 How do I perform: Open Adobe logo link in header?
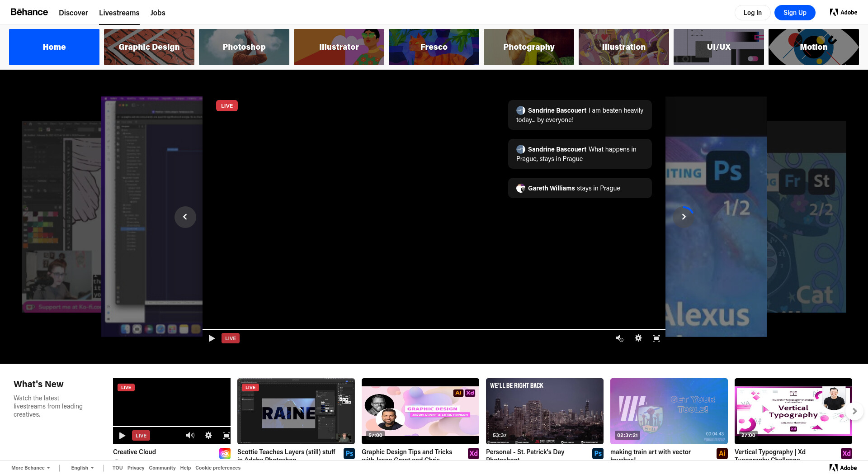tap(844, 13)
